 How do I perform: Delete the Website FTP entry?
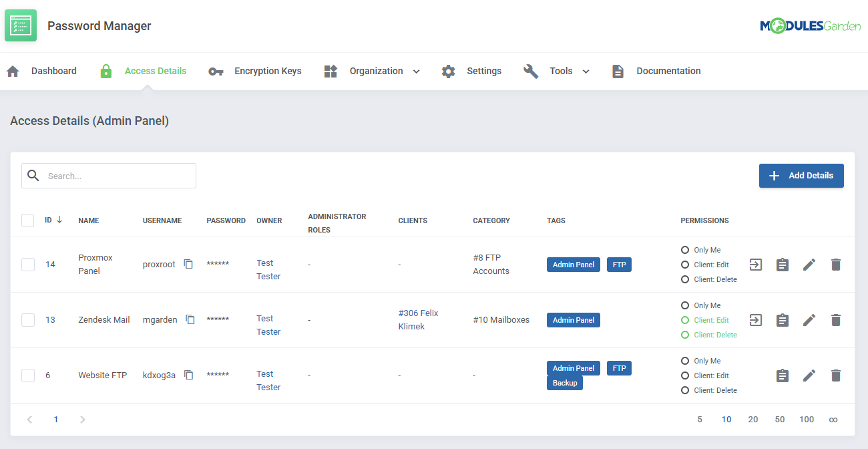tap(835, 376)
